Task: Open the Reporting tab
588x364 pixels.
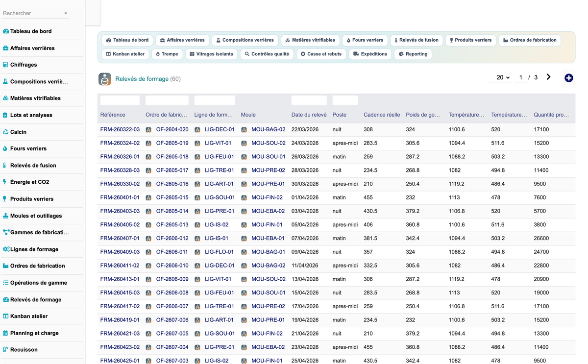Action: [x=413, y=54]
